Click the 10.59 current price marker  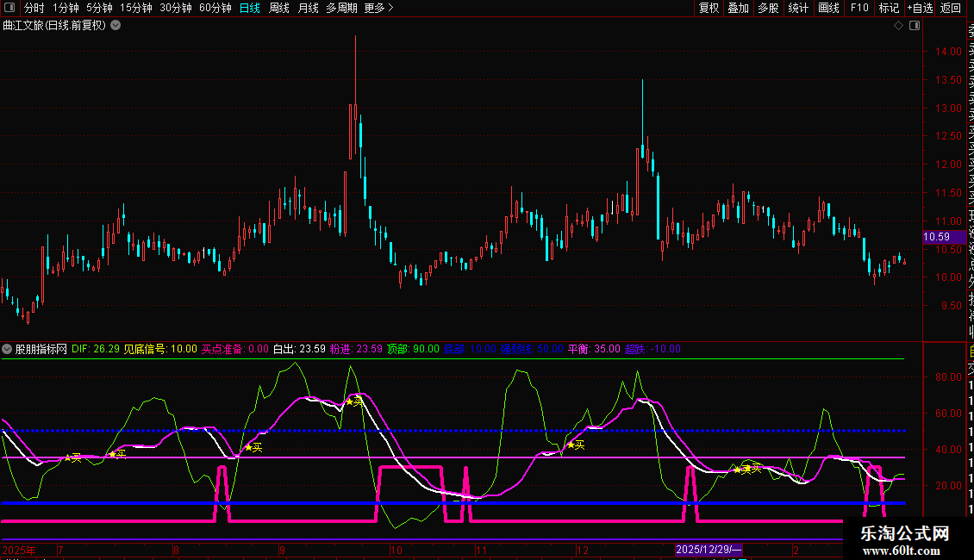pos(936,237)
